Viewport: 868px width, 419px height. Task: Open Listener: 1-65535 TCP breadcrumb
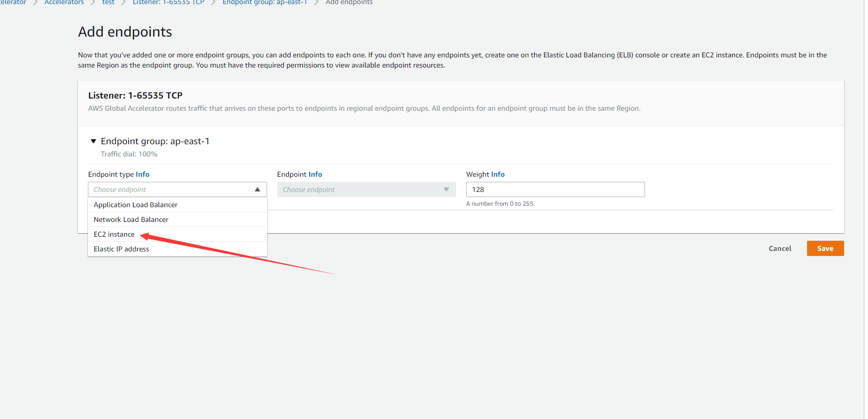168,3
